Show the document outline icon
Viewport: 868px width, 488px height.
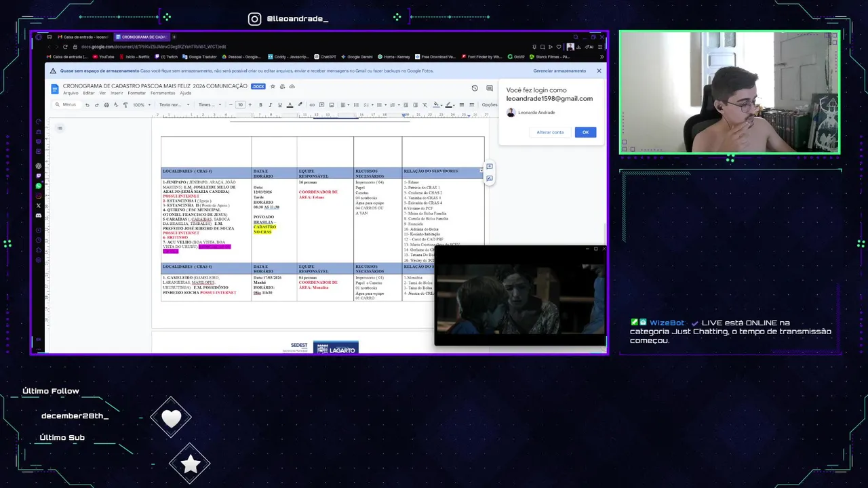pos(60,128)
